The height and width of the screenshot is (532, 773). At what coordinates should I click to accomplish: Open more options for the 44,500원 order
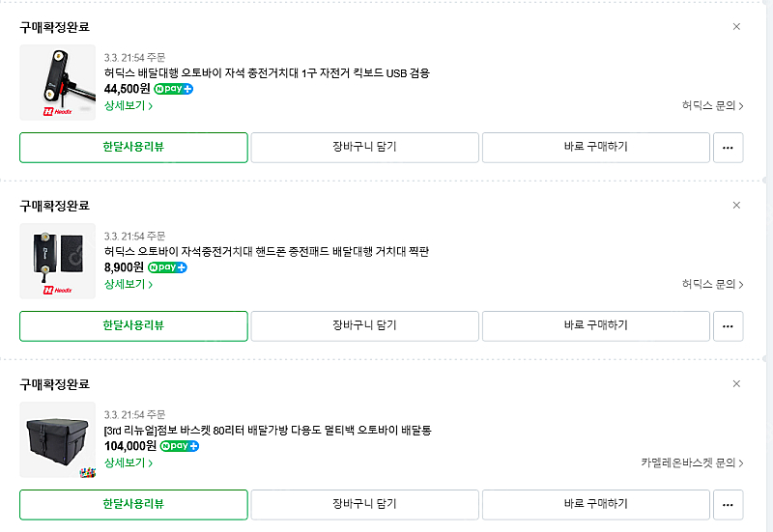pyautogui.click(x=728, y=148)
